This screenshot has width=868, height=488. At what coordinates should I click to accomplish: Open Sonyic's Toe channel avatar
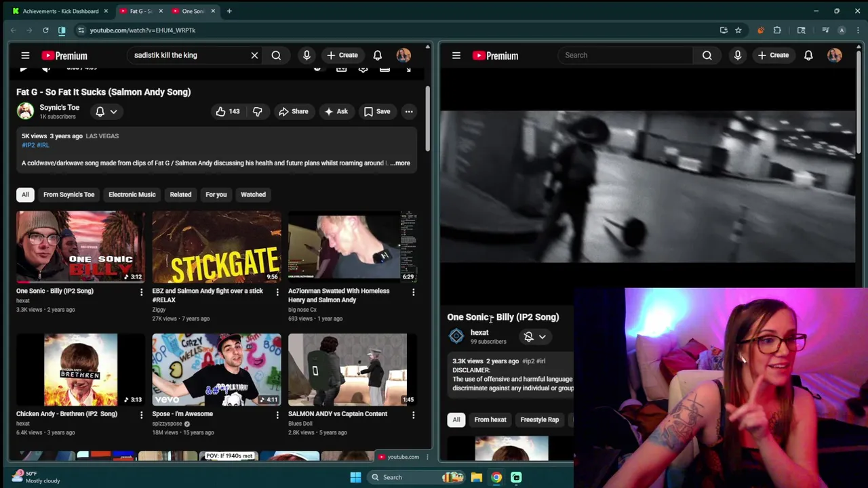tap(26, 111)
